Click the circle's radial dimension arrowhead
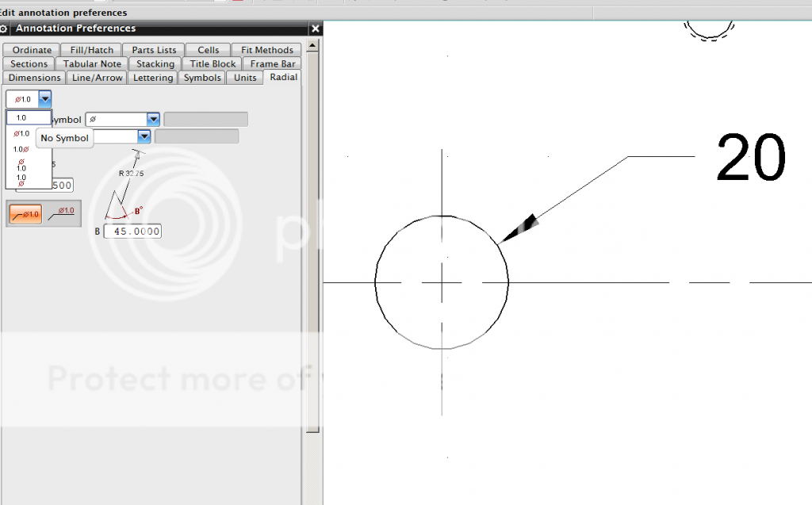 (x=518, y=229)
